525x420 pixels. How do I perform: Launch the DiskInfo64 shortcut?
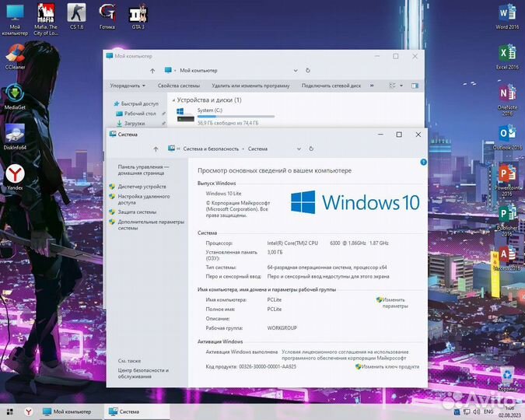coord(15,137)
